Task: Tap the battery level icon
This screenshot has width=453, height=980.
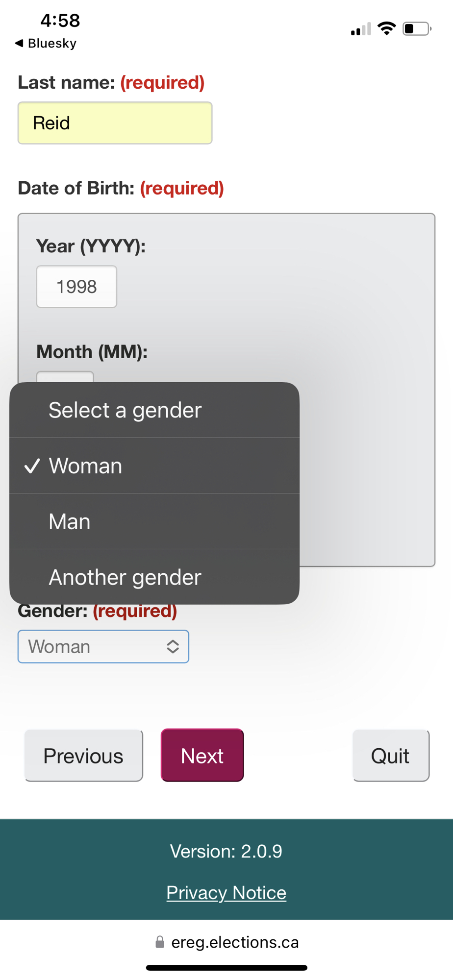Action: click(416, 29)
